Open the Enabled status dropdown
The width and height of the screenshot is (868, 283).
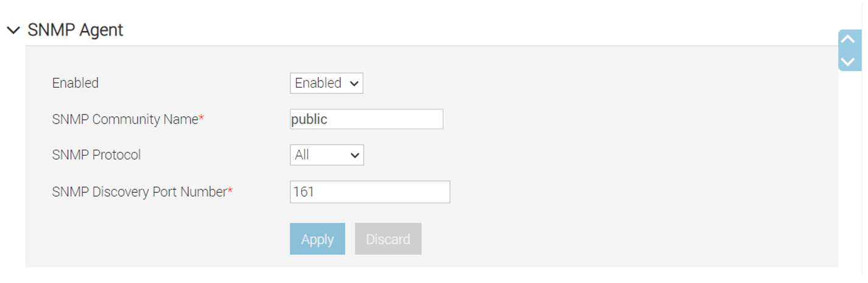click(326, 83)
